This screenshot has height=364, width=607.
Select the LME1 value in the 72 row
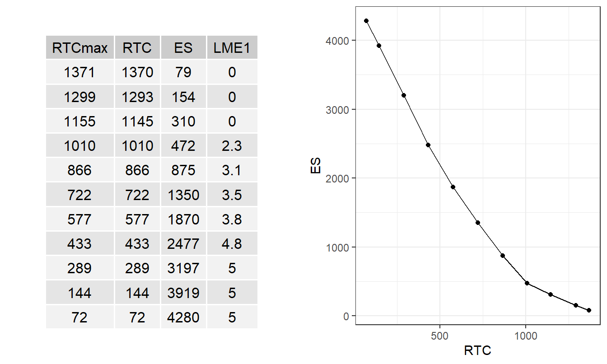pyautogui.click(x=232, y=317)
